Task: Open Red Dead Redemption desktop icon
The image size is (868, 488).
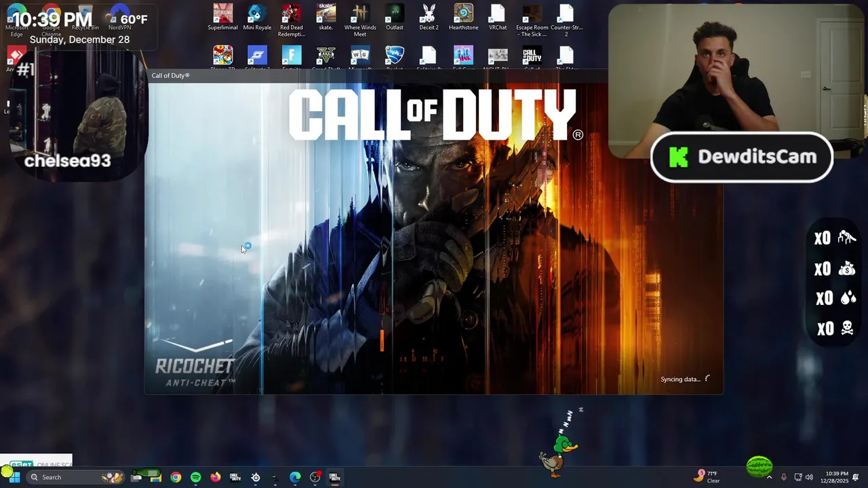Action: point(292,20)
